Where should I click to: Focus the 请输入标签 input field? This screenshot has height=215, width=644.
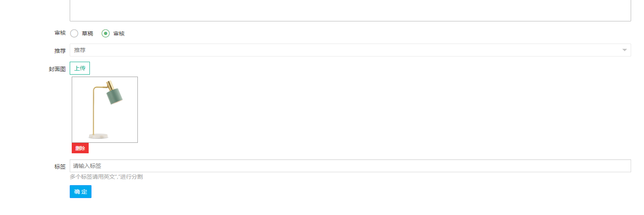click(x=350, y=166)
